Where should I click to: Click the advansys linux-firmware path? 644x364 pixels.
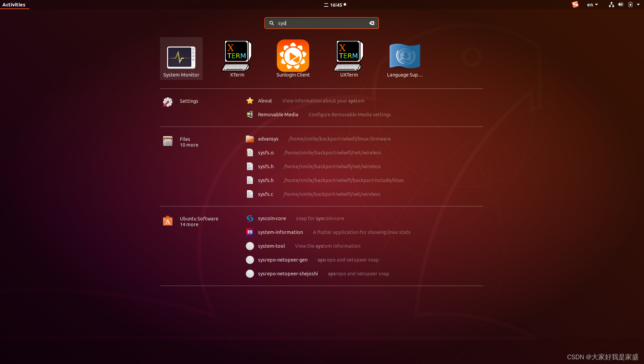340,139
